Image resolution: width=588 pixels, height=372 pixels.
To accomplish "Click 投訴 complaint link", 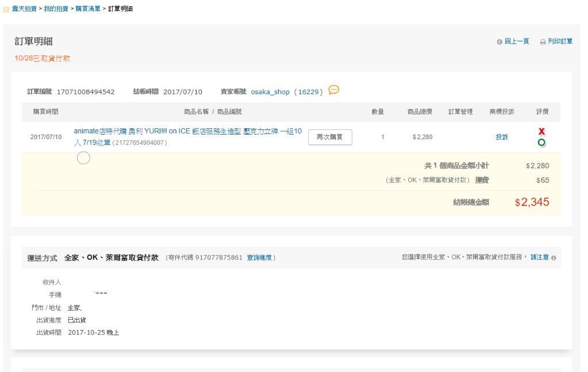I will tap(502, 137).
